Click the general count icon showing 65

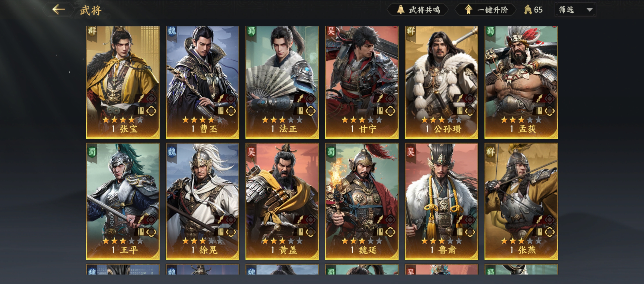528,10
